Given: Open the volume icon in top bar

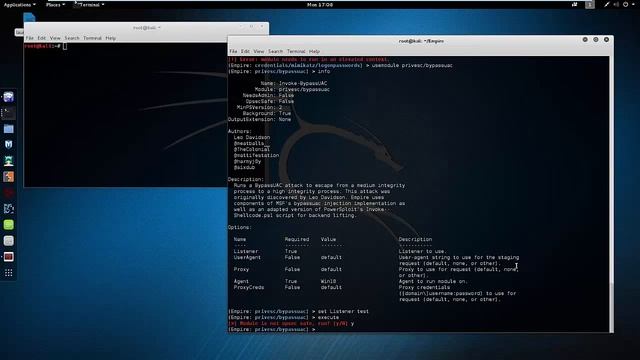Looking at the screenshot, I should pyautogui.click(x=616, y=4).
